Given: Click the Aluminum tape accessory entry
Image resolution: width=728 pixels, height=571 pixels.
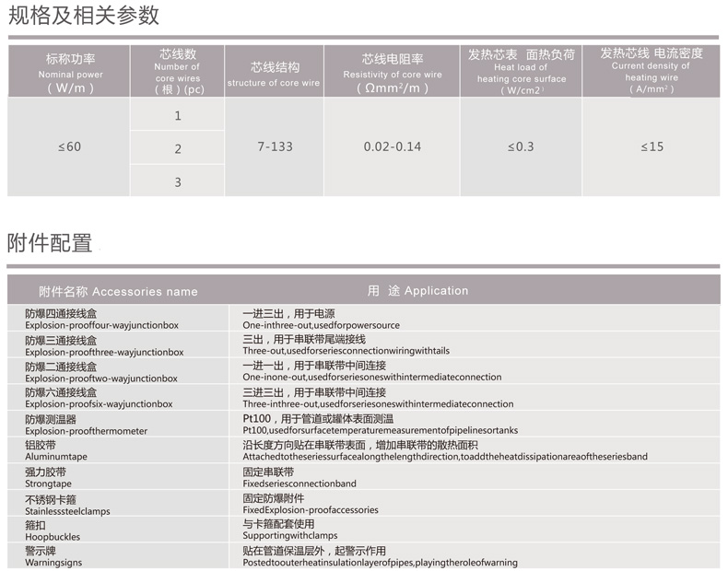Looking at the screenshot, I should tap(56, 450).
